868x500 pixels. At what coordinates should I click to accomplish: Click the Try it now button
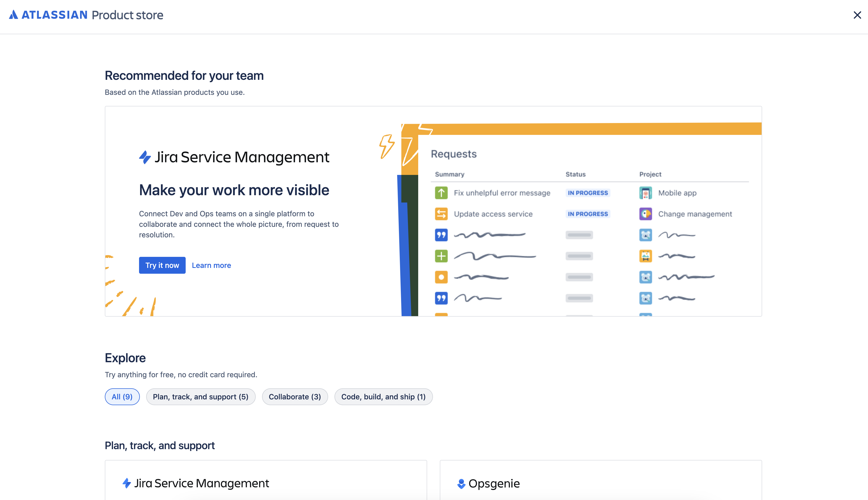162,265
